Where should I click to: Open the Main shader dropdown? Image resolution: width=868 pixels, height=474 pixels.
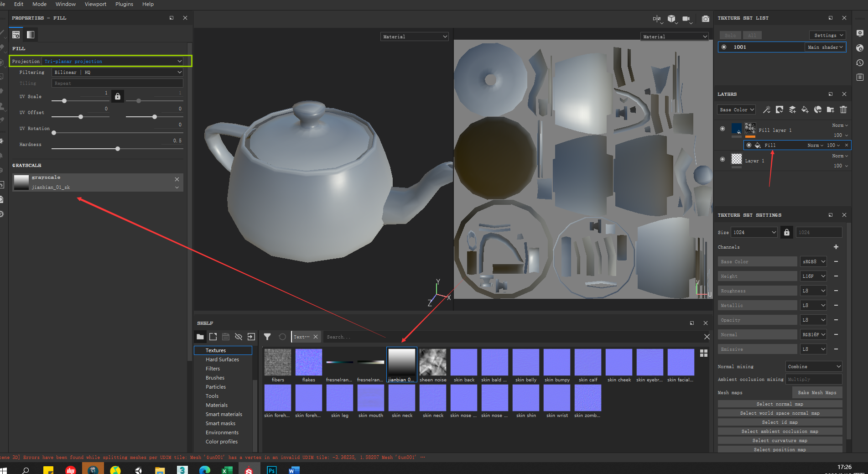pyautogui.click(x=825, y=47)
